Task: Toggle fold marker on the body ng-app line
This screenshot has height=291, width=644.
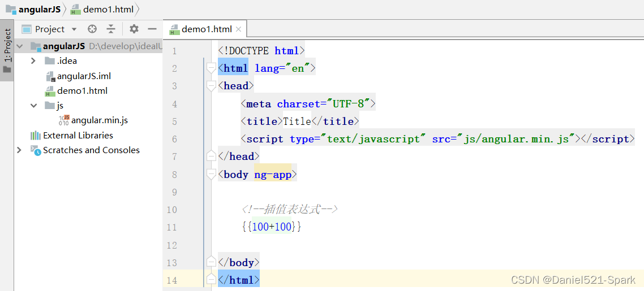Action: click(x=211, y=174)
